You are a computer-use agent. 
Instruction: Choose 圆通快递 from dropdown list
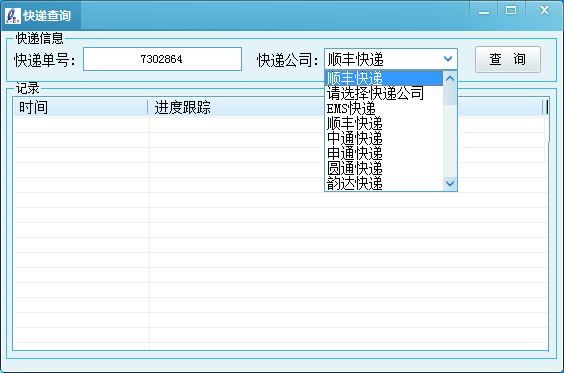click(x=384, y=169)
